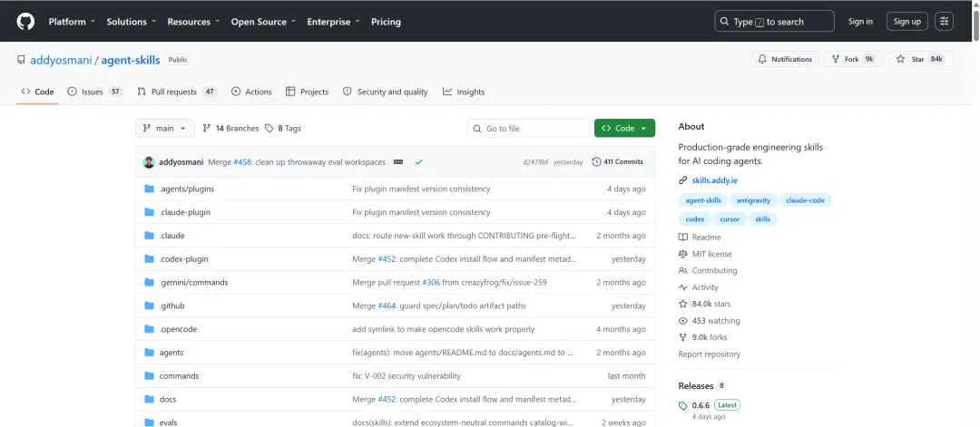The height and width of the screenshot is (427, 980).
Task: Open the .agents/plugins folder icon
Action: pos(149,189)
